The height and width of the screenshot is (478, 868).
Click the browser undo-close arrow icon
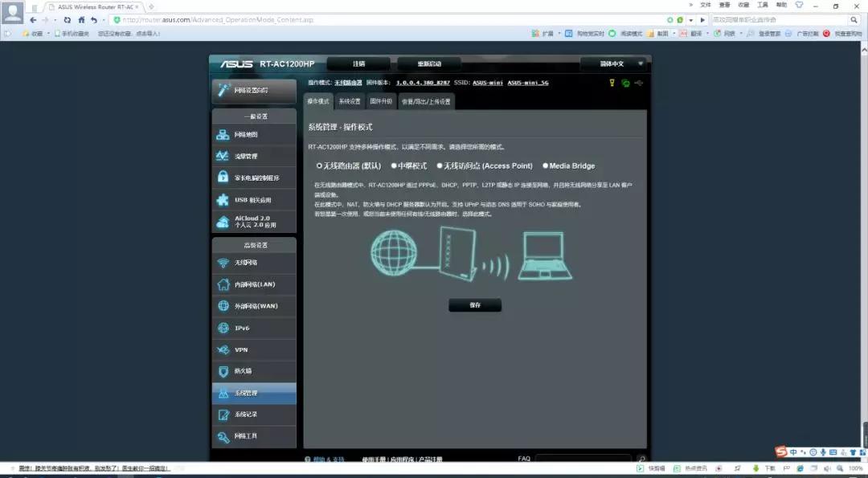click(x=94, y=20)
